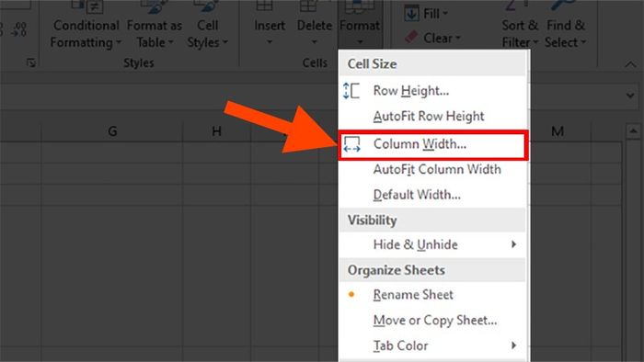644x362 pixels.
Task: Select Move or Copy Sheet
Action: click(432, 320)
